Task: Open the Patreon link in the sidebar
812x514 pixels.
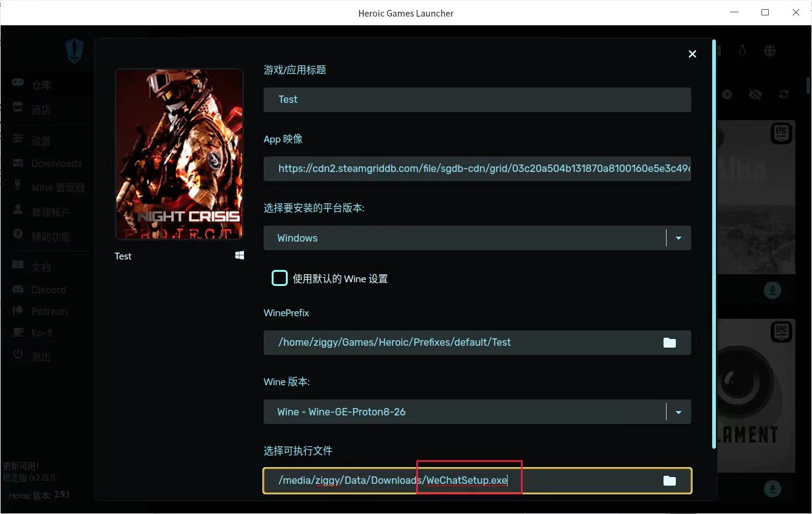Action: click(x=48, y=311)
